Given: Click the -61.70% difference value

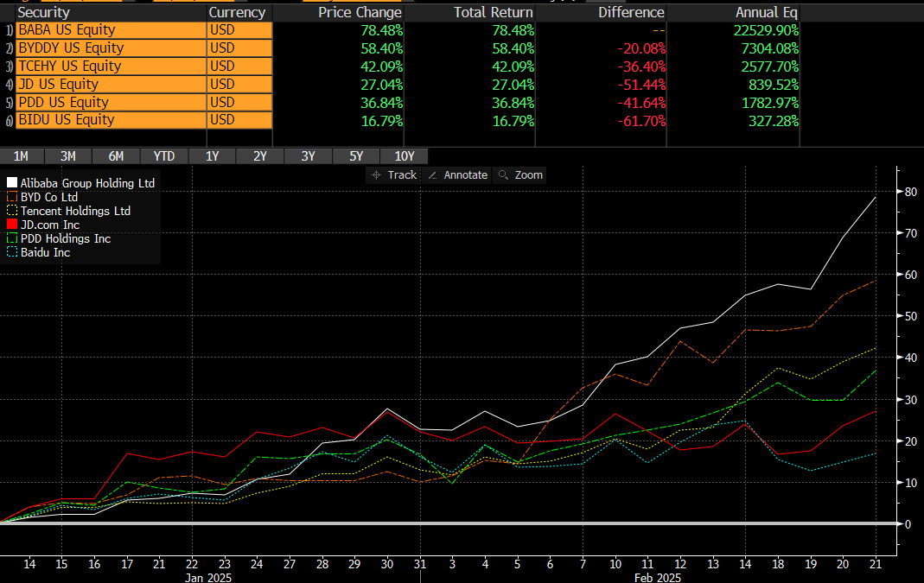Looking at the screenshot, I should tap(641, 121).
